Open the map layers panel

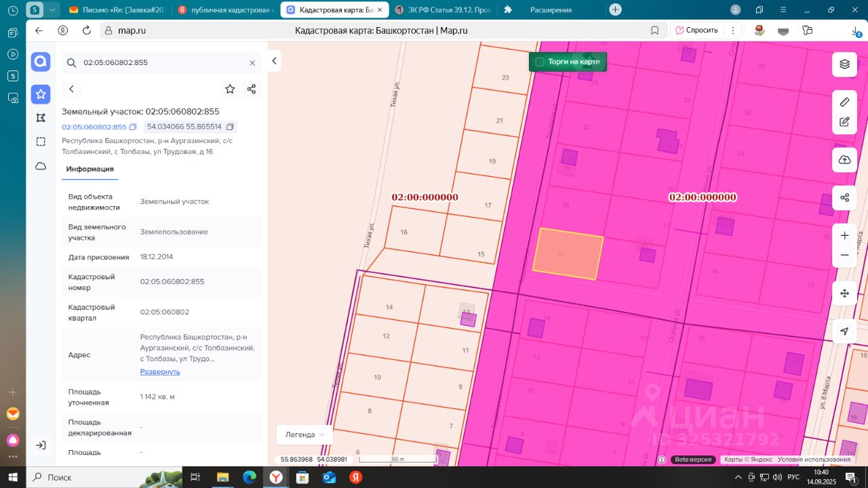(x=844, y=64)
